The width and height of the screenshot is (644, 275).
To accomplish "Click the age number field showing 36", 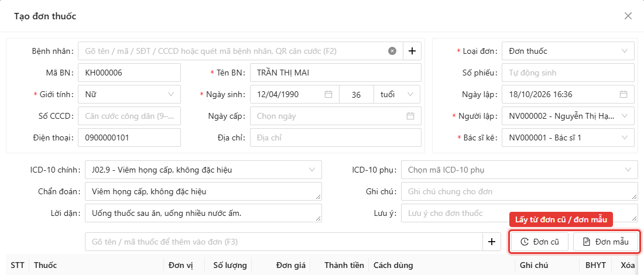I will coord(357,94).
